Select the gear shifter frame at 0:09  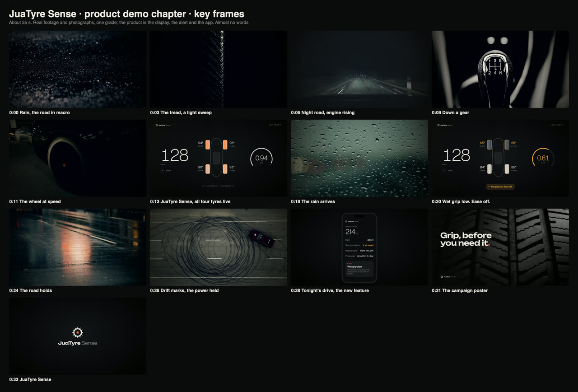point(500,69)
